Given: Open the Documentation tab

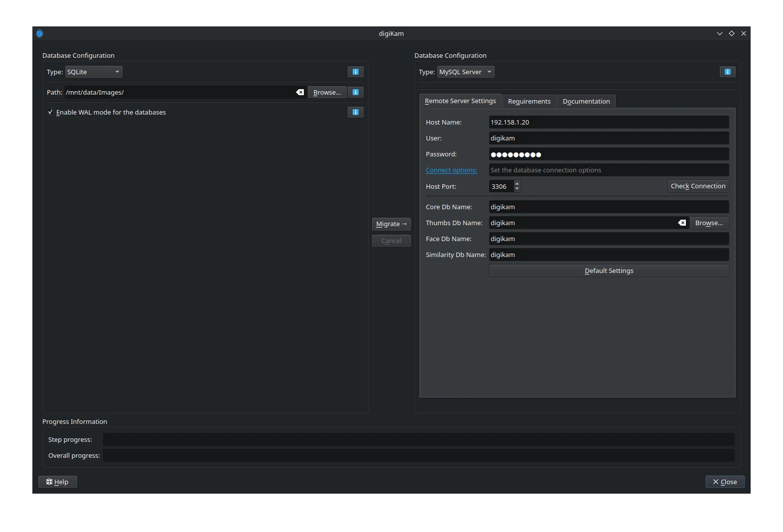Looking at the screenshot, I should pos(586,101).
